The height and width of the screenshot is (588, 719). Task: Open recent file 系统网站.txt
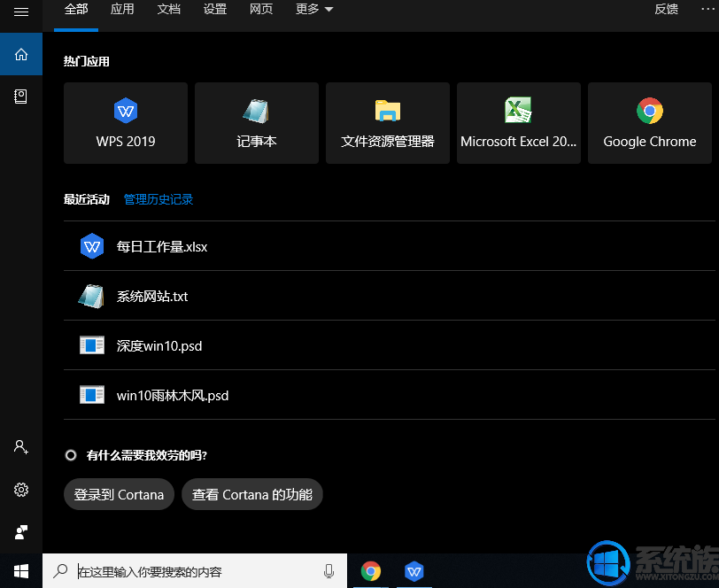(x=390, y=297)
